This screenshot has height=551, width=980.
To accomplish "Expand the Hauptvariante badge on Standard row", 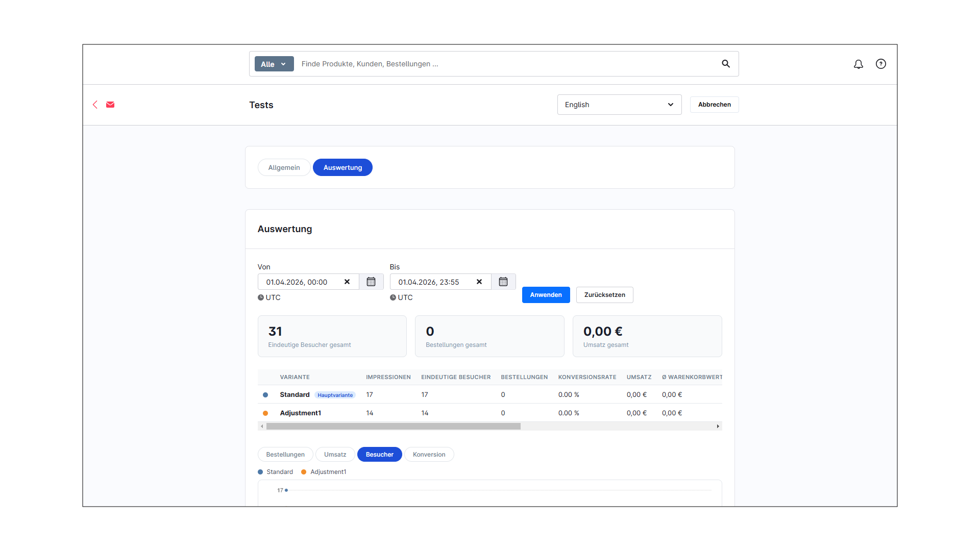I will (335, 395).
